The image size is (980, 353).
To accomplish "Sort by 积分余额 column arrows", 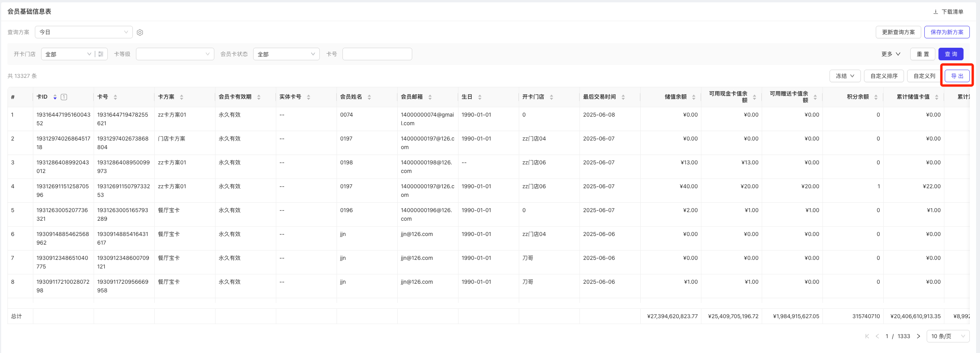I will (876, 97).
